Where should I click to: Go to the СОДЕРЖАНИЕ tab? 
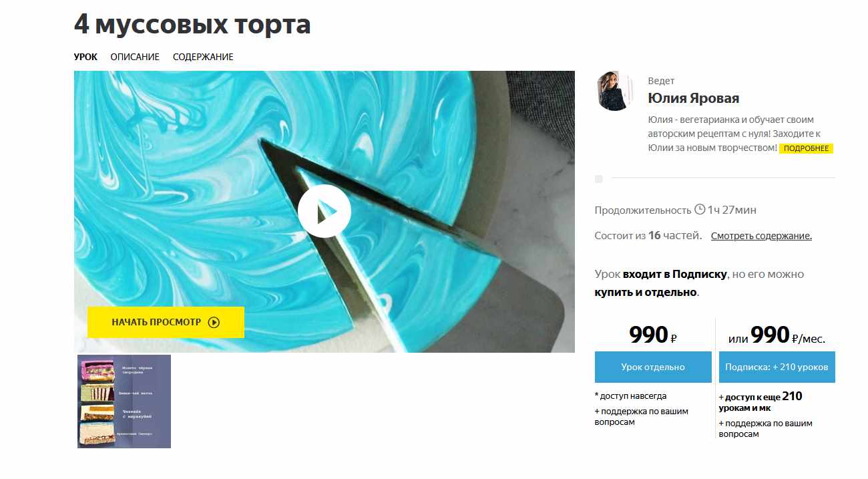click(203, 57)
